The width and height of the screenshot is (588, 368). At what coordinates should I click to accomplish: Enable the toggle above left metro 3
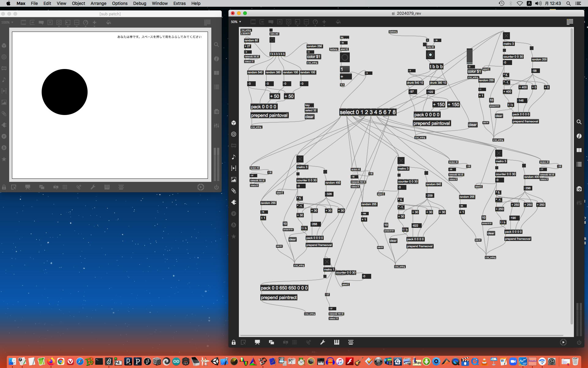click(x=300, y=159)
